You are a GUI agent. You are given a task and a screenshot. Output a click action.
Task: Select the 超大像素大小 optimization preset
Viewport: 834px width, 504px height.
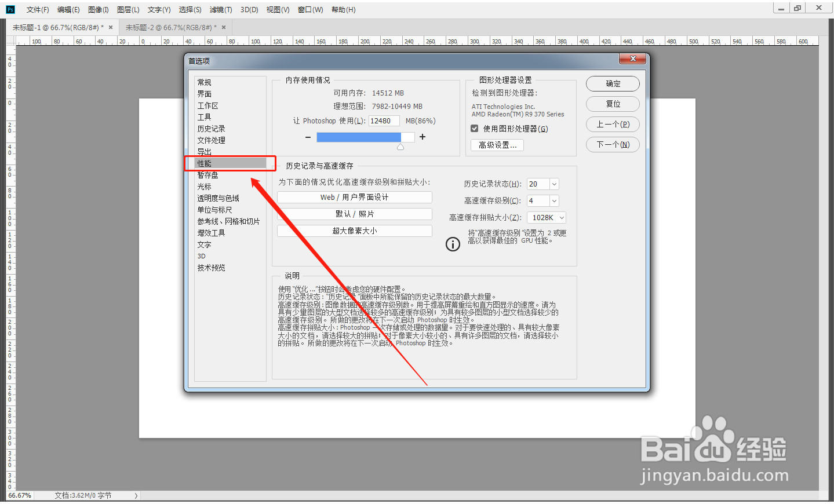tap(354, 231)
